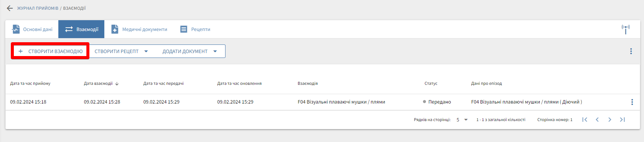Open row actions three-dot menu
Screen dimensions: 644x142
632,102
